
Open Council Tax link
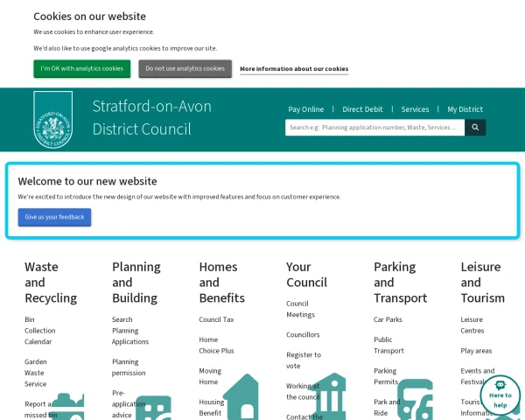(x=216, y=319)
